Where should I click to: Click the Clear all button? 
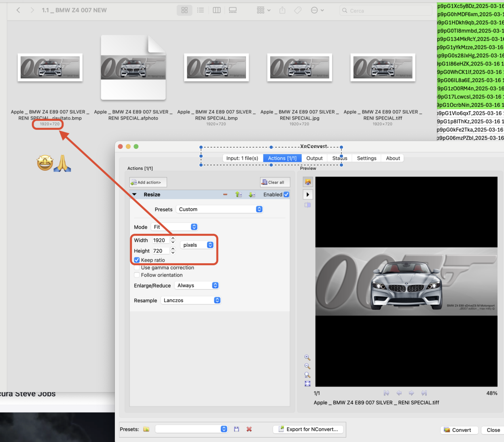click(x=275, y=182)
